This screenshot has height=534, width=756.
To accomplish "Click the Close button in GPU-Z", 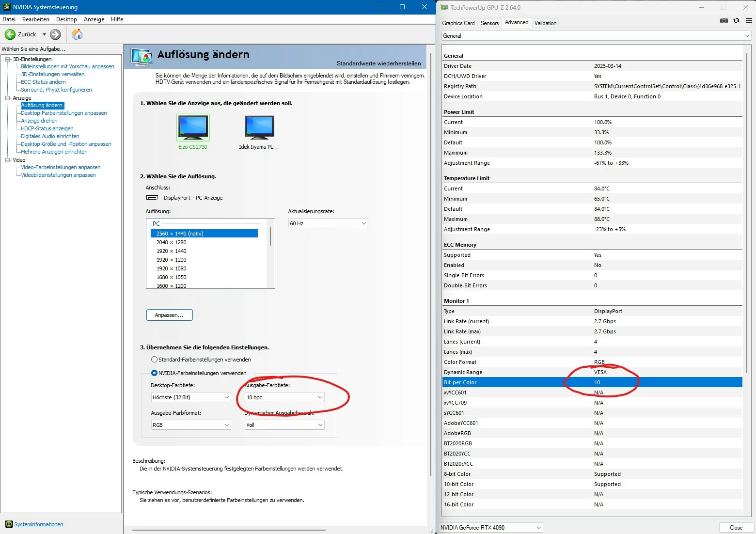I will [736, 528].
